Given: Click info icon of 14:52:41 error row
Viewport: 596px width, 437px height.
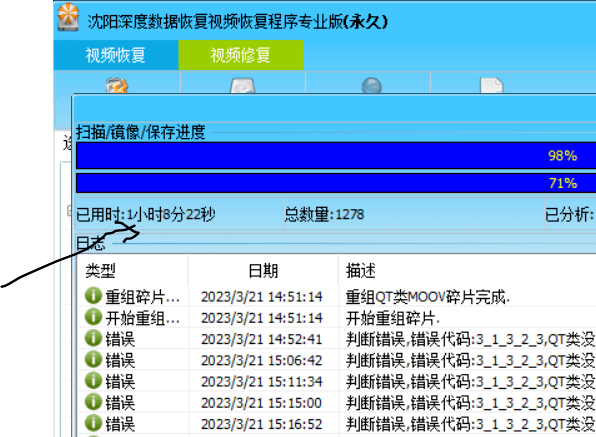Looking at the screenshot, I should click(93, 338).
